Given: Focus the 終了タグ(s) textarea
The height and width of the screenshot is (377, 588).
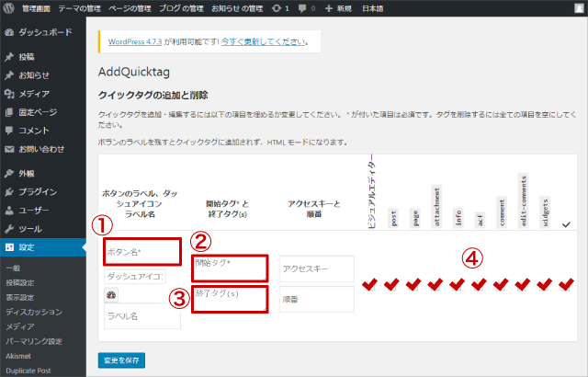Looking at the screenshot, I should (230, 300).
